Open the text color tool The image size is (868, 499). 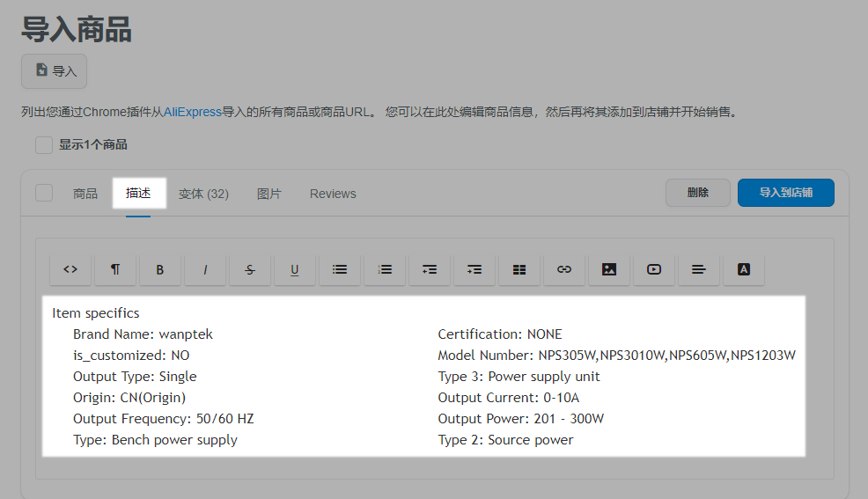(744, 270)
